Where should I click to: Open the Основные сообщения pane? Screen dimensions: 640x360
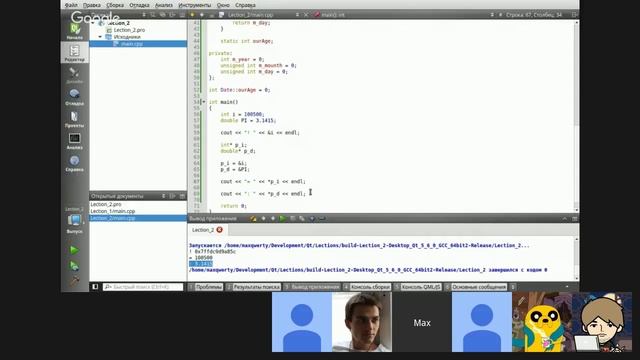coord(476,287)
